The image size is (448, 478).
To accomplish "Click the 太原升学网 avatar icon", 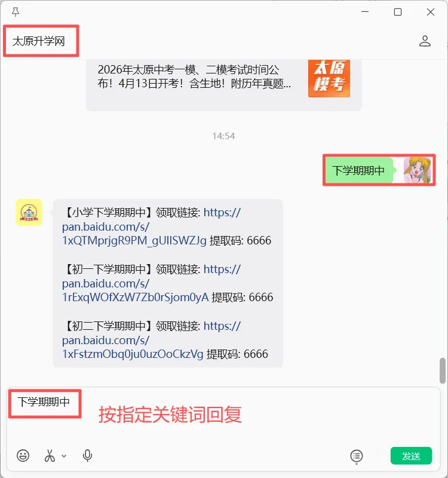I will coord(29,213).
